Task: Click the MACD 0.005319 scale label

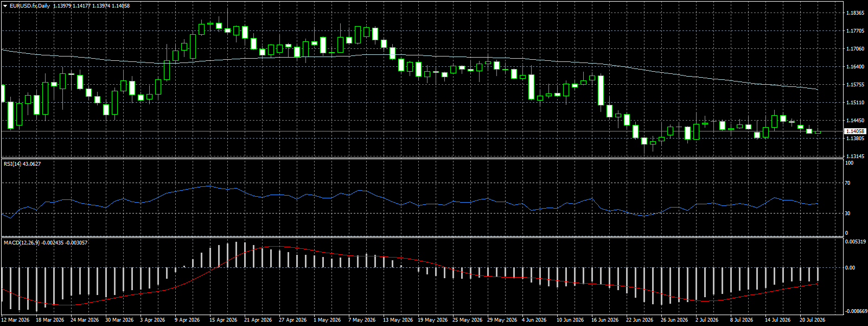Action: tap(856, 242)
